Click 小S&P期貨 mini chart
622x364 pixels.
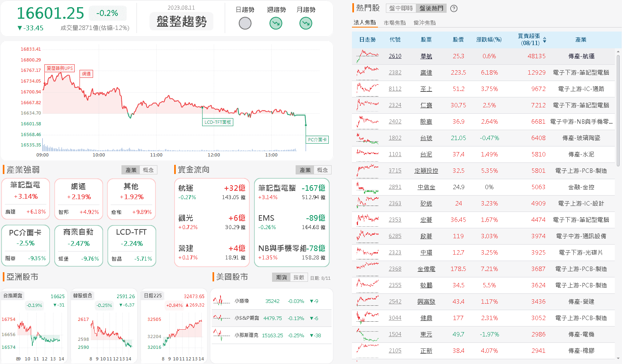222,318
